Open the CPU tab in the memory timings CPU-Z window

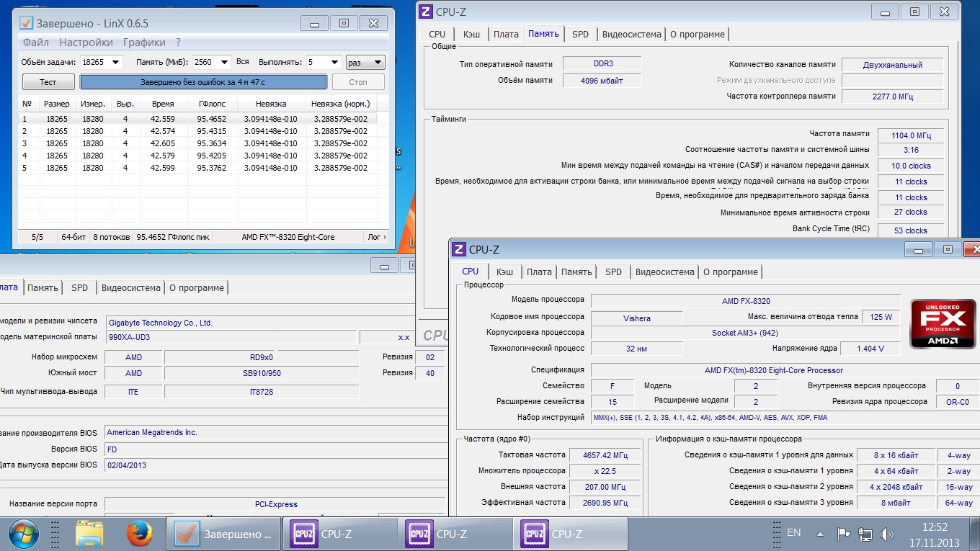pos(437,34)
